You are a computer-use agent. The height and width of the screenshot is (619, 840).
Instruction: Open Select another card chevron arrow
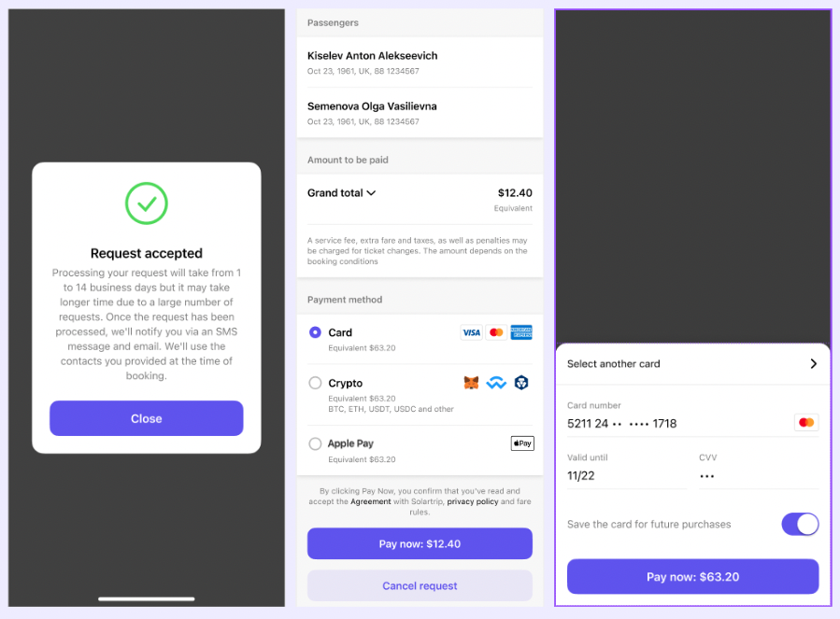point(814,364)
